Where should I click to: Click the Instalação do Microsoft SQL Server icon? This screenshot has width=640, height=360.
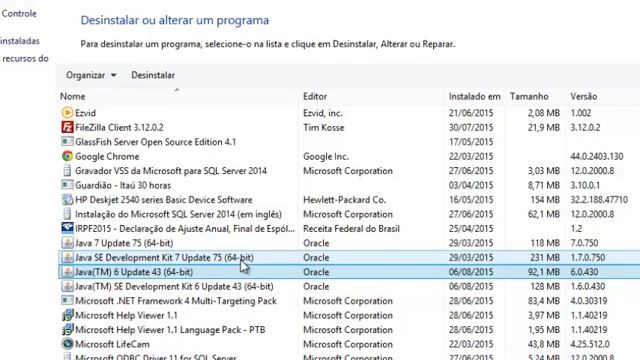coord(67,214)
